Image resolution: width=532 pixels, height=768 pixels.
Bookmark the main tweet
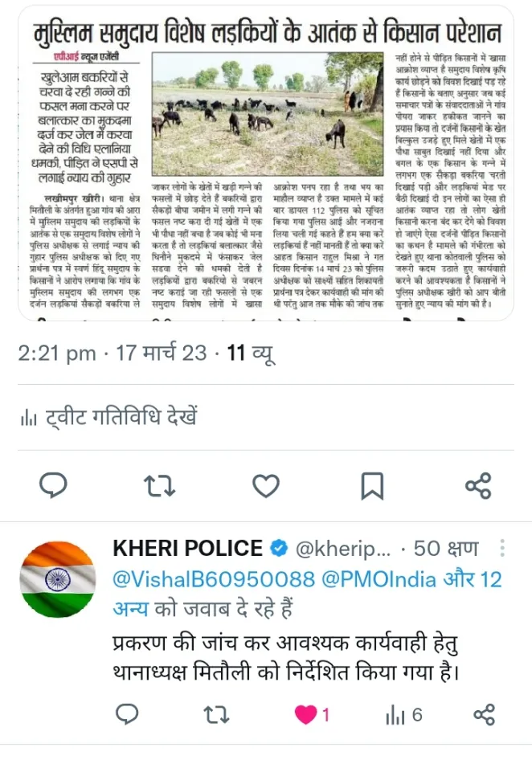click(372, 485)
